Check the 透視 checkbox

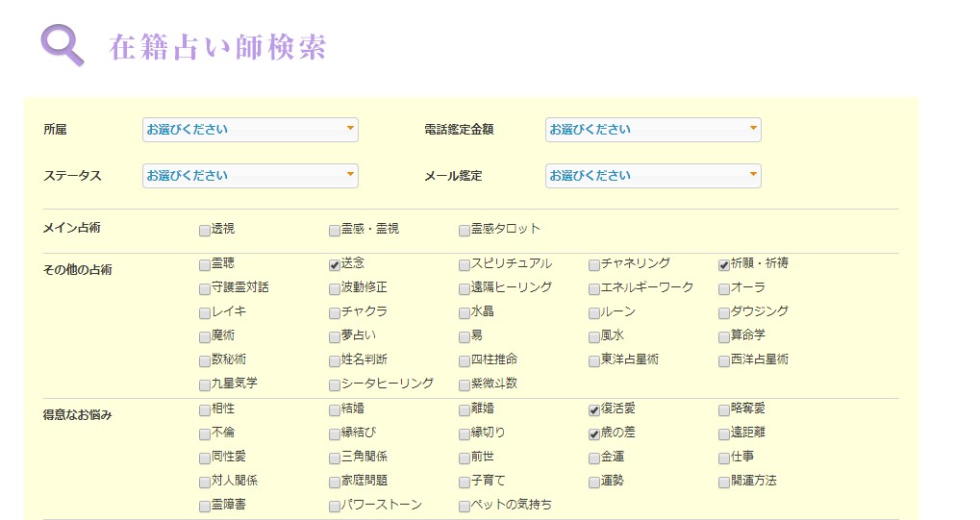(205, 230)
